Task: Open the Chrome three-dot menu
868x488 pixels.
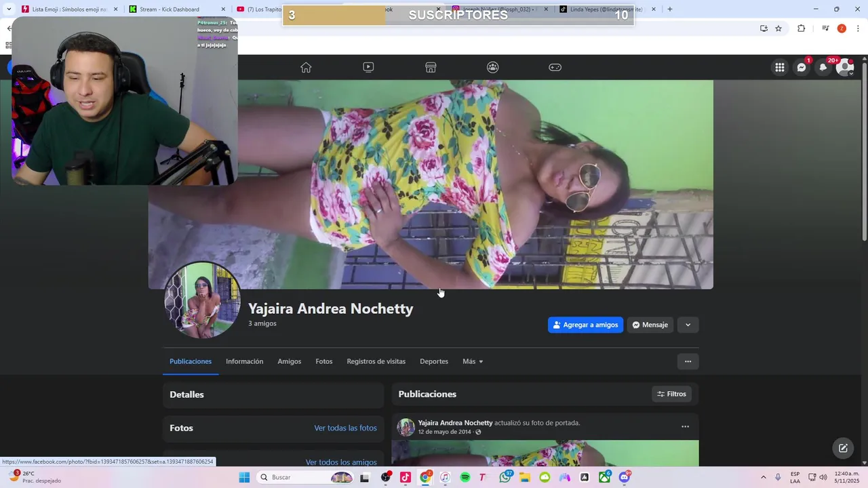Action: point(858,28)
